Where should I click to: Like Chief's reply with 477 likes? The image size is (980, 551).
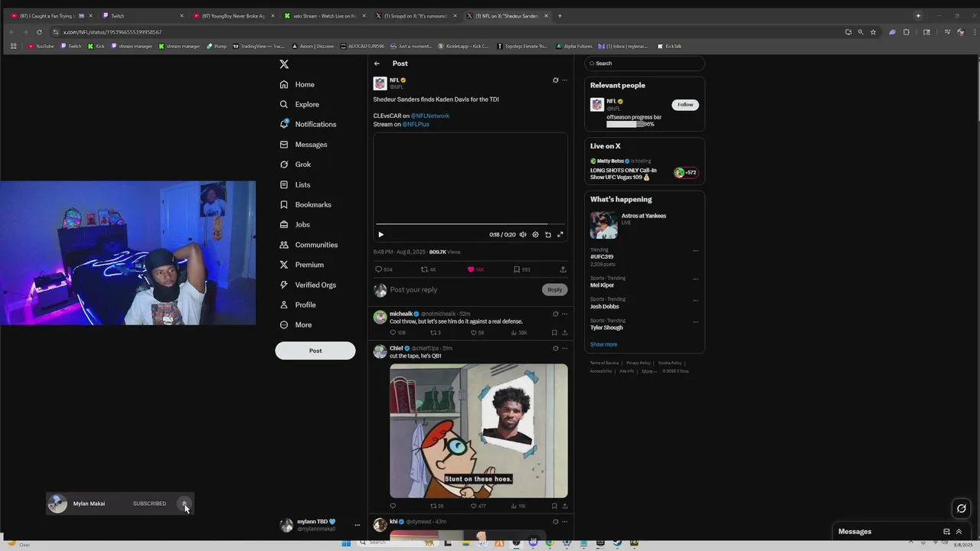point(478,506)
